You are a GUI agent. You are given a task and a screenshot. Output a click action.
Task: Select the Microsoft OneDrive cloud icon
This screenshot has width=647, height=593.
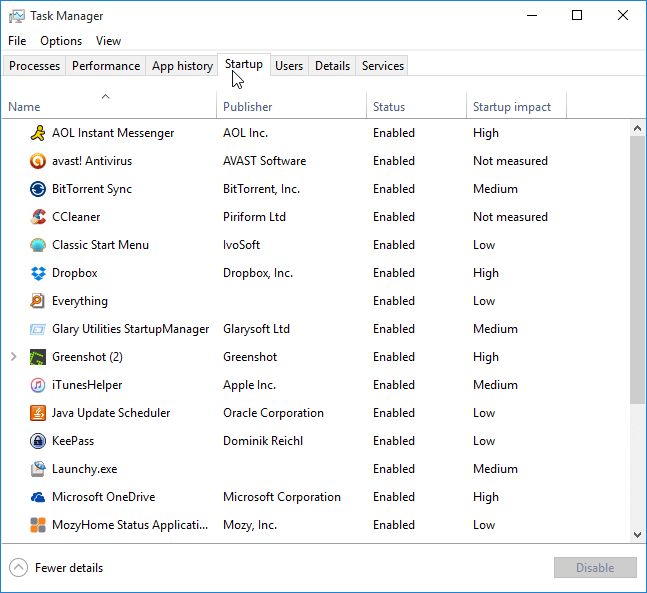tap(38, 497)
